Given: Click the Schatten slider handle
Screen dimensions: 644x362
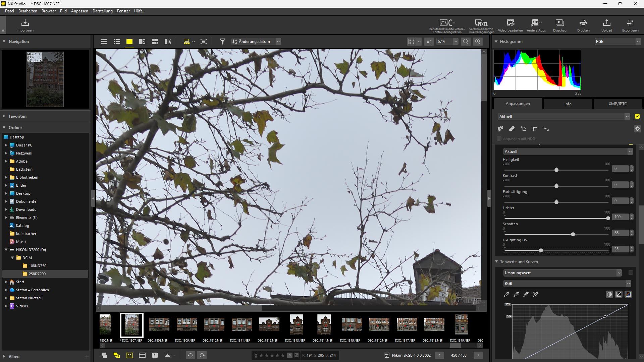Looking at the screenshot, I should [573, 234].
